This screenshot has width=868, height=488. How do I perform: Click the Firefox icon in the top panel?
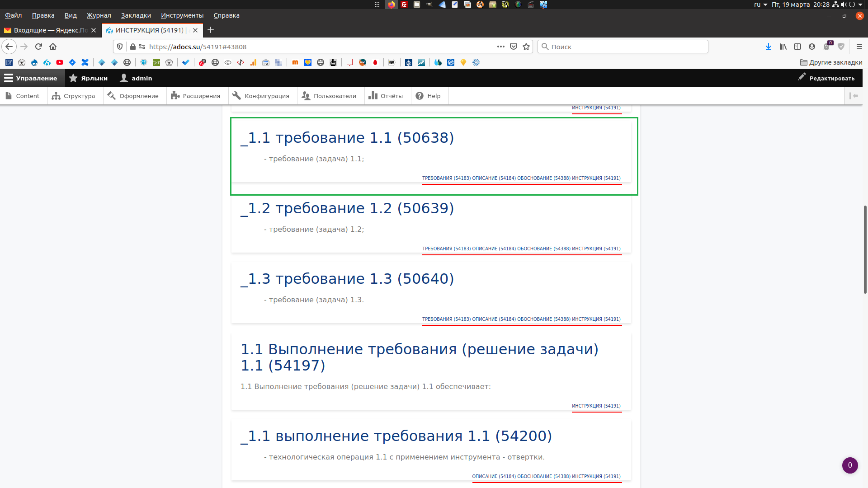pos(392,5)
